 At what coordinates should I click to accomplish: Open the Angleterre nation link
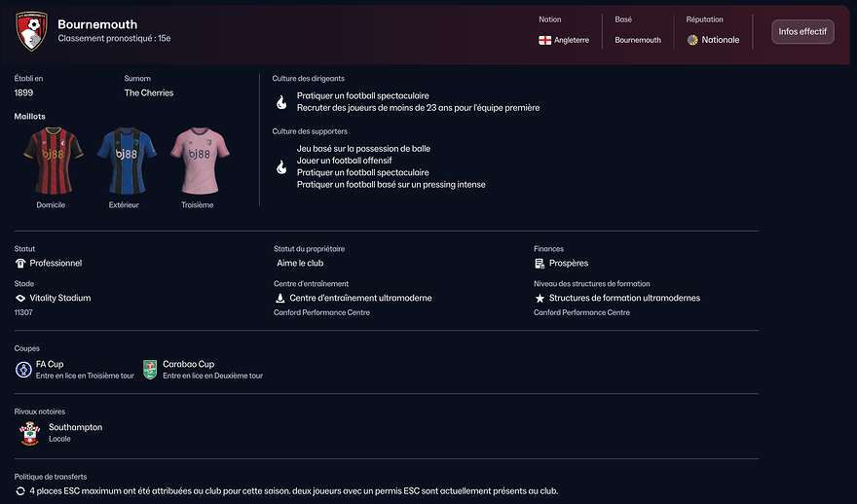(571, 40)
